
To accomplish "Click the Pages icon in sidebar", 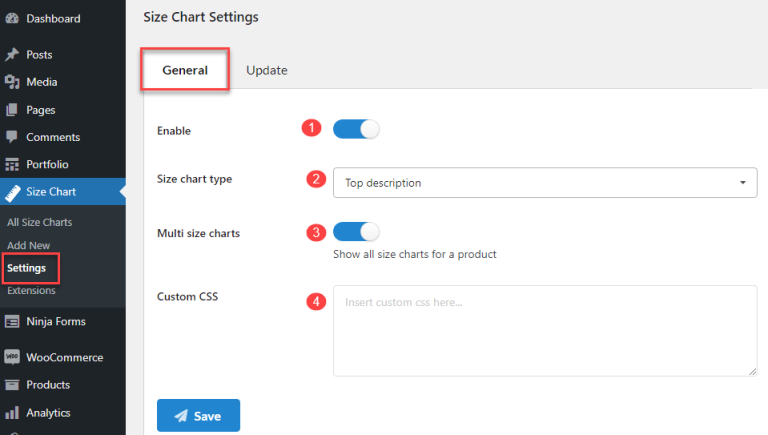I will (x=12, y=110).
